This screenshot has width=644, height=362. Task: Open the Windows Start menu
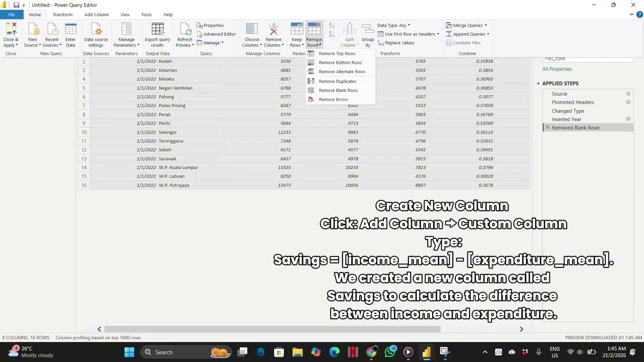[129, 352]
